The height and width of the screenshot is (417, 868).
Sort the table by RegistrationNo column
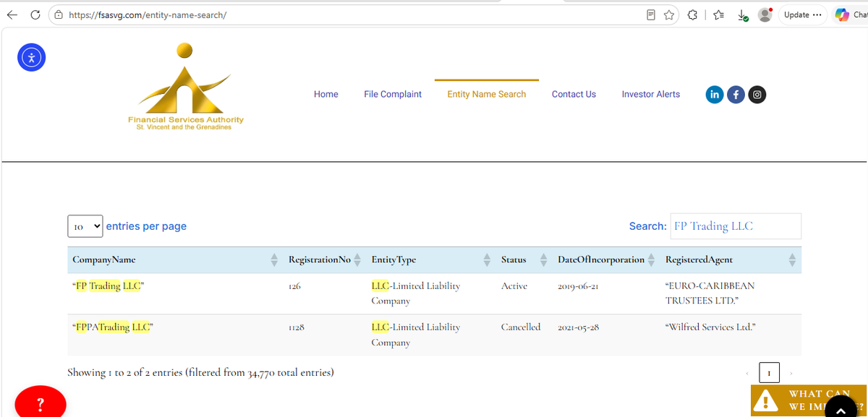coord(324,259)
